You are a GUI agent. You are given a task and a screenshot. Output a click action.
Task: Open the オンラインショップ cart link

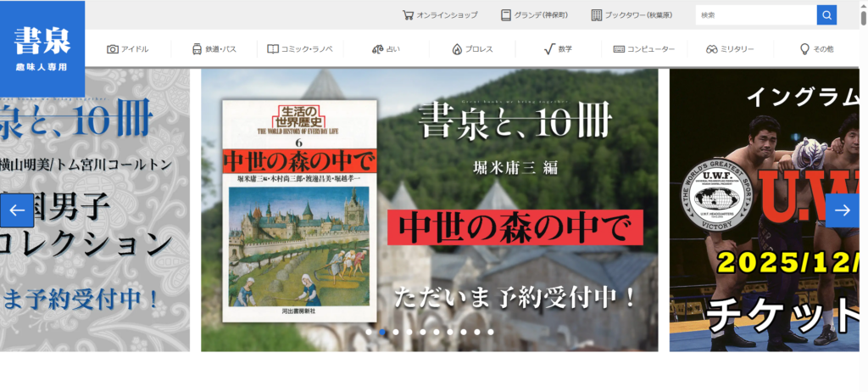pos(440,15)
